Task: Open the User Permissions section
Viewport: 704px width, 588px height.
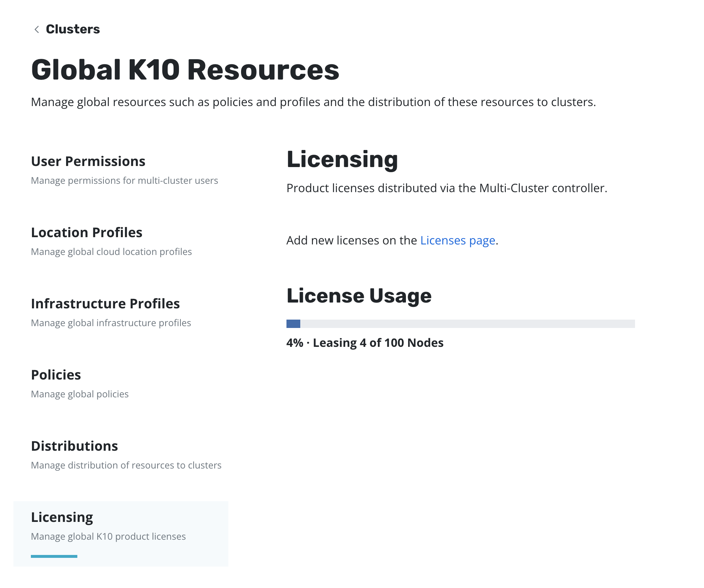Action: click(88, 161)
